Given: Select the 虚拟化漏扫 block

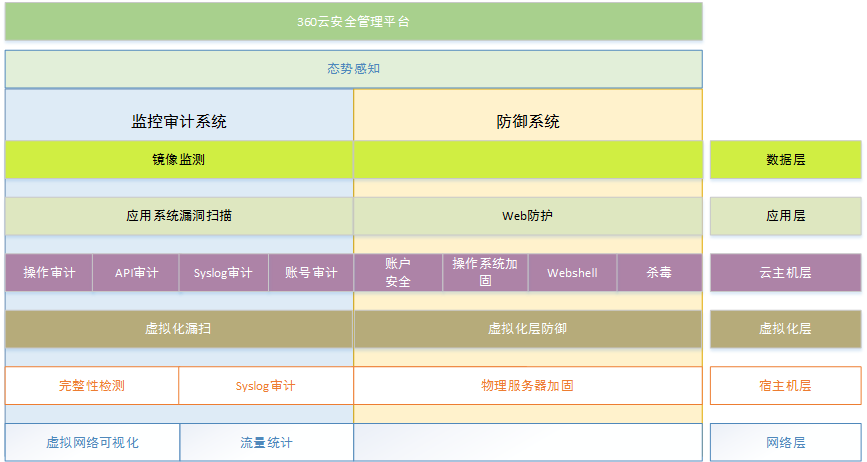Looking at the screenshot, I should click(179, 329).
